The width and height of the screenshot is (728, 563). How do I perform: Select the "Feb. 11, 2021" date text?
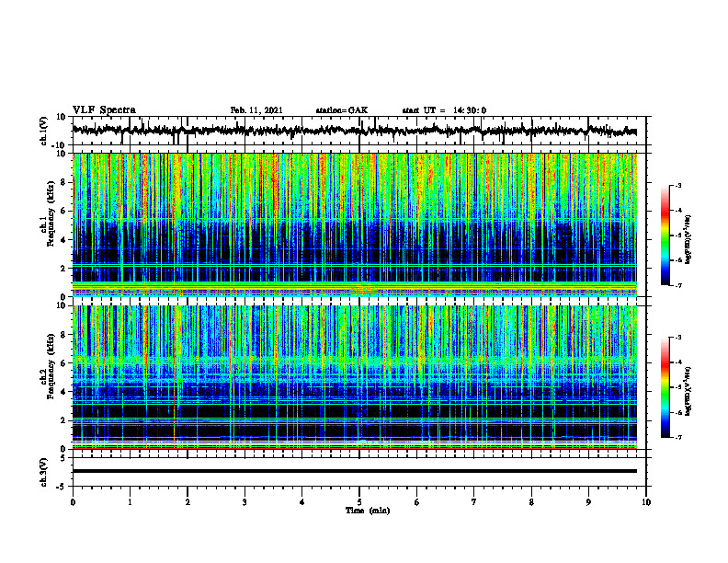[256, 110]
